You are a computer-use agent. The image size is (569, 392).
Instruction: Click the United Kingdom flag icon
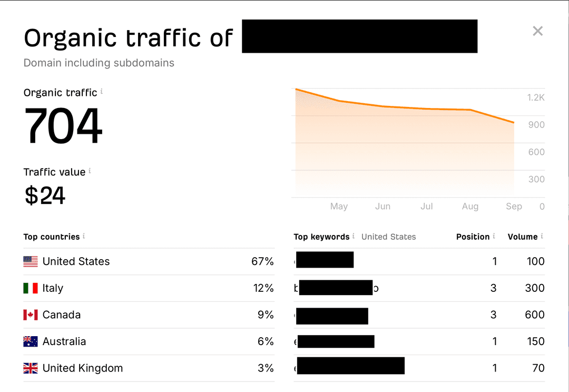31,368
